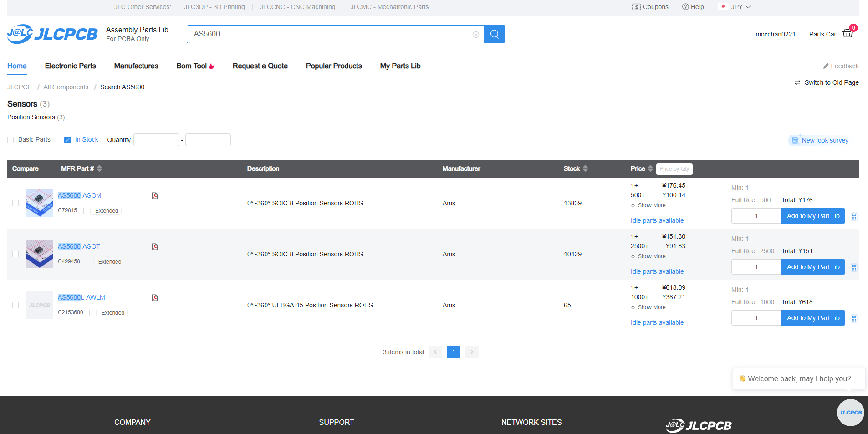868x434 pixels.
Task: Edit quantity field for AS5600-ASOM
Action: coord(756,216)
